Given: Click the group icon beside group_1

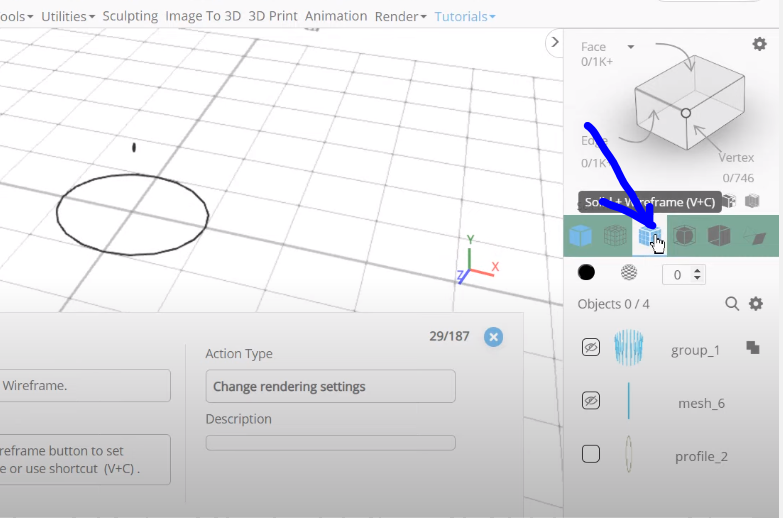Looking at the screenshot, I should pos(753,348).
